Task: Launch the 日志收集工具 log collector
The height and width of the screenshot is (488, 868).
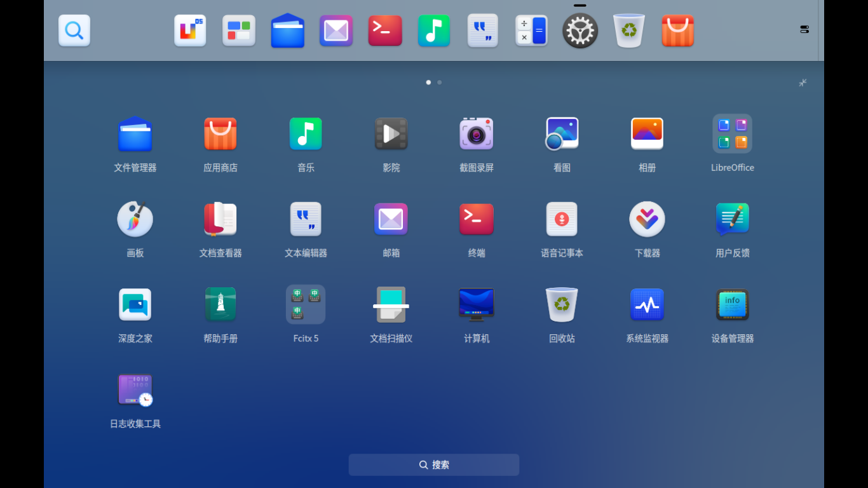Action: tap(135, 390)
